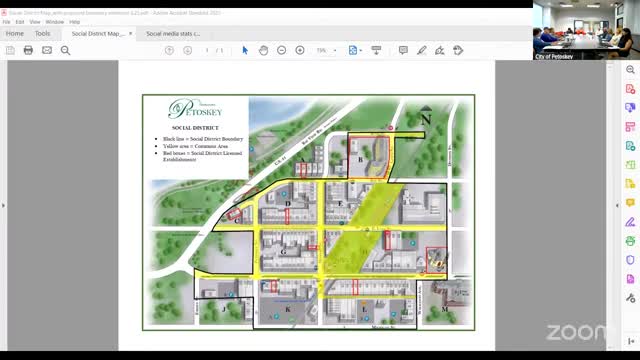Close the Social District Map tab
Screen dimensions: 640x360
pyautogui.click(x=131, y=33)
